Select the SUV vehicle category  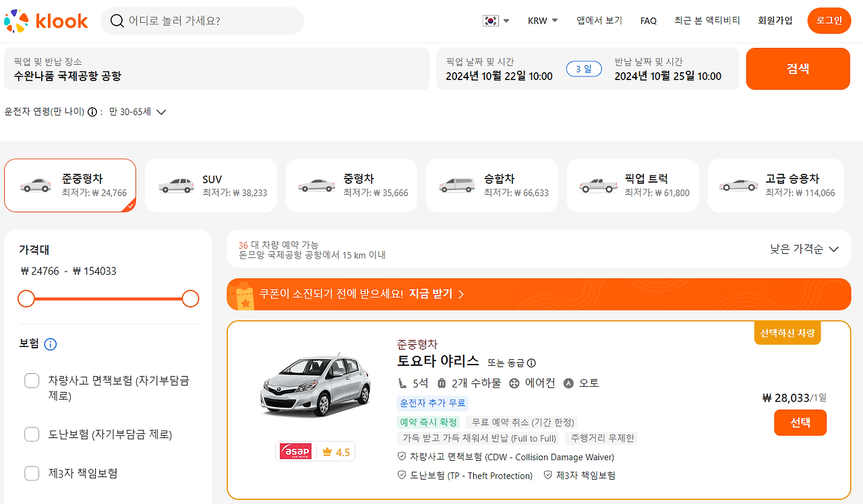pos(210,185)
